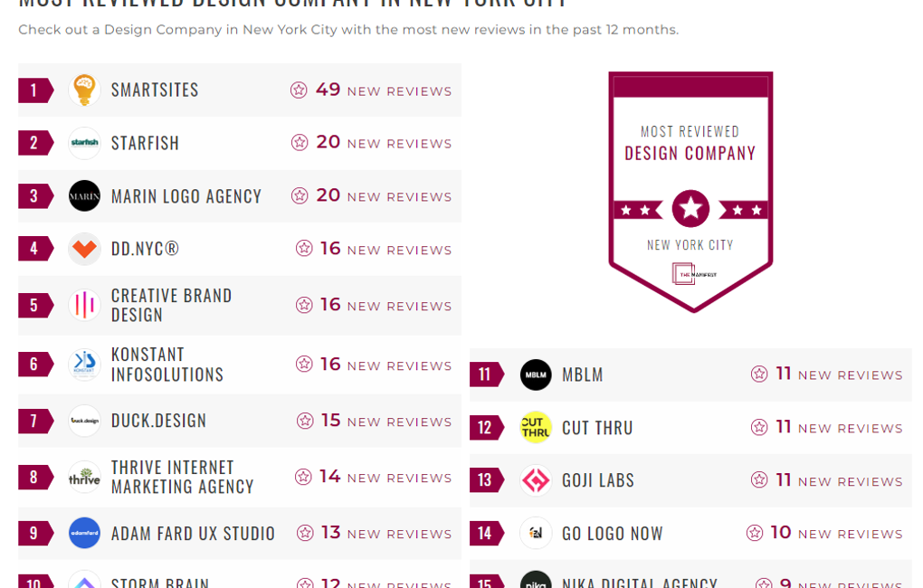Screen dimensions: 923x588
Task: Click Thrive Internet Marketing Agency name
Action: point(182,477)
